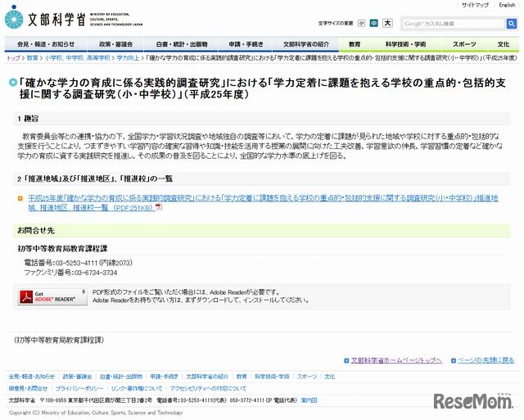Set font size to large (大)

coord(387,23)
